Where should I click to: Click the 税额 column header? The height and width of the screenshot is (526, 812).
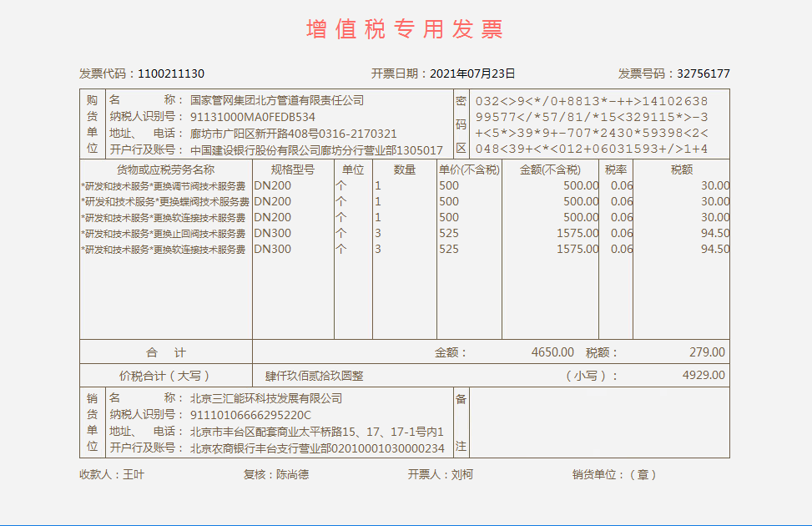[x=682, y=169]
